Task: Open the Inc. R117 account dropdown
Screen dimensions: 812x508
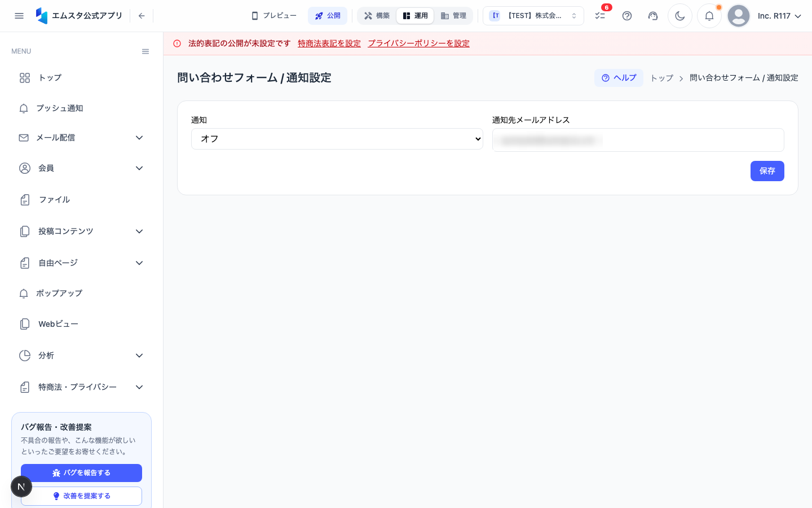Action: click(779, 16)
